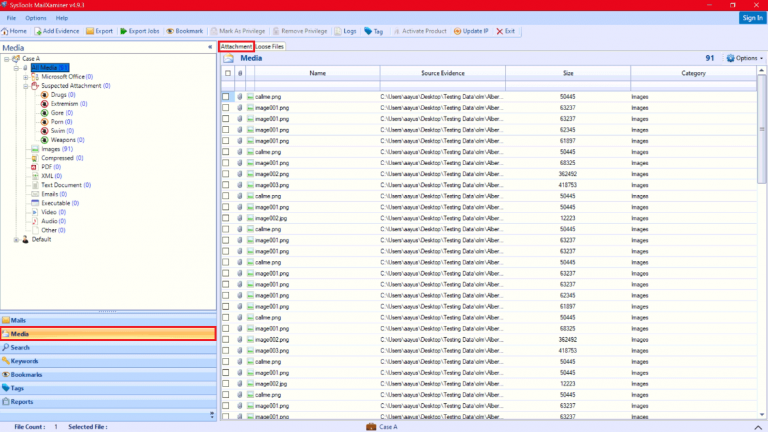Select the Drugs category icon

[x=45, y=95]
